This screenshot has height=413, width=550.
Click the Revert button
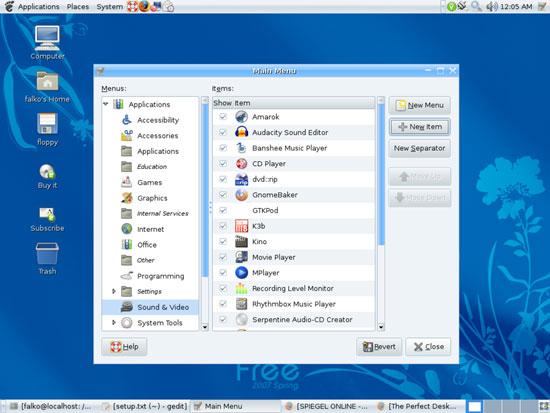379,347
